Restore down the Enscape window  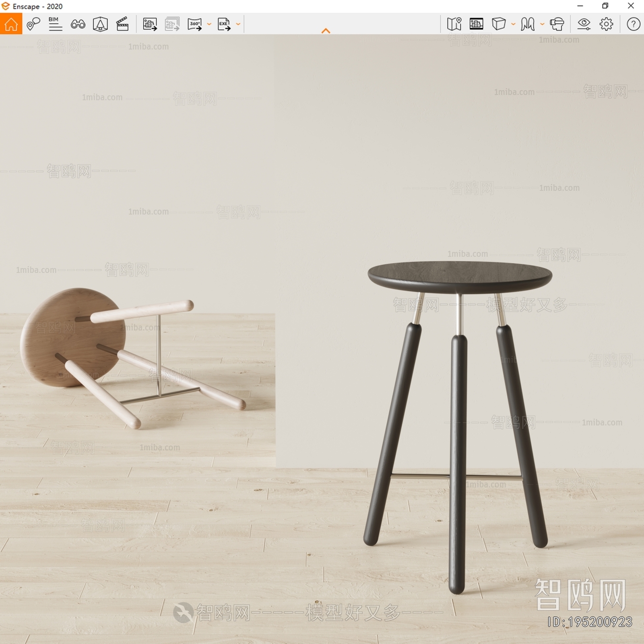605,6
